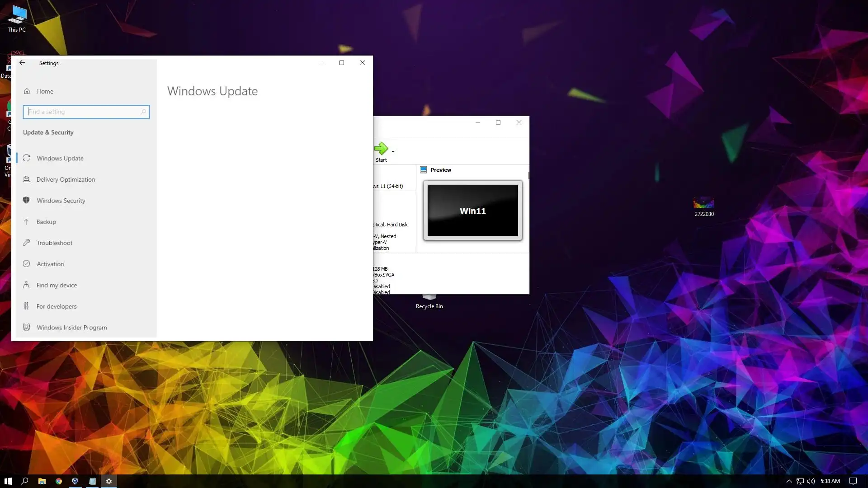Click the Settings back arrow
The width and height of the screenshot is (868, 488).
(x=22, y=63)
